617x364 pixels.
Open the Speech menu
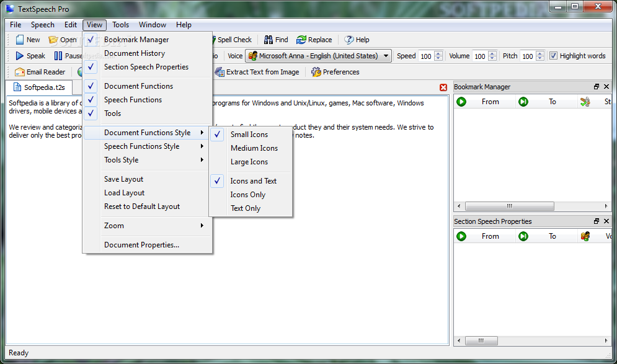click(43, 25)
